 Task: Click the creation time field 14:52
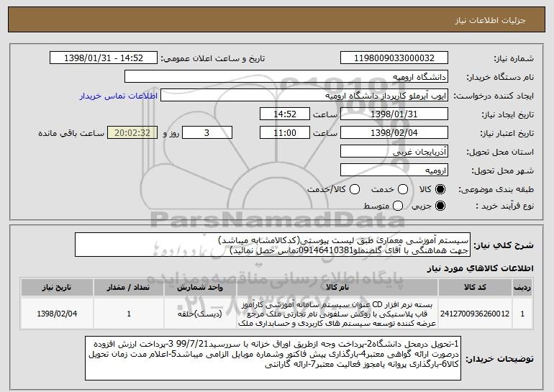[x=285, y=114]
